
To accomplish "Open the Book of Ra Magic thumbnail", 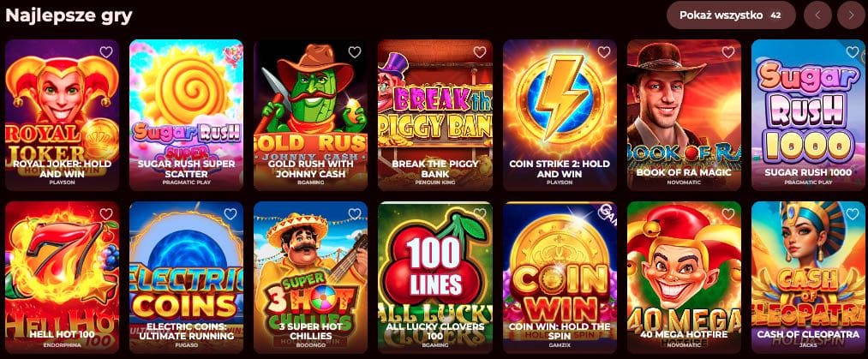I will (x=684, y=115).
